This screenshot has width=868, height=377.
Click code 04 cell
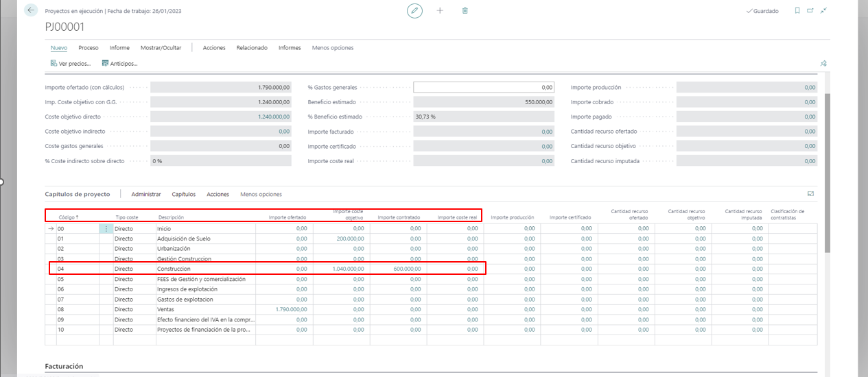coord(77,269)
